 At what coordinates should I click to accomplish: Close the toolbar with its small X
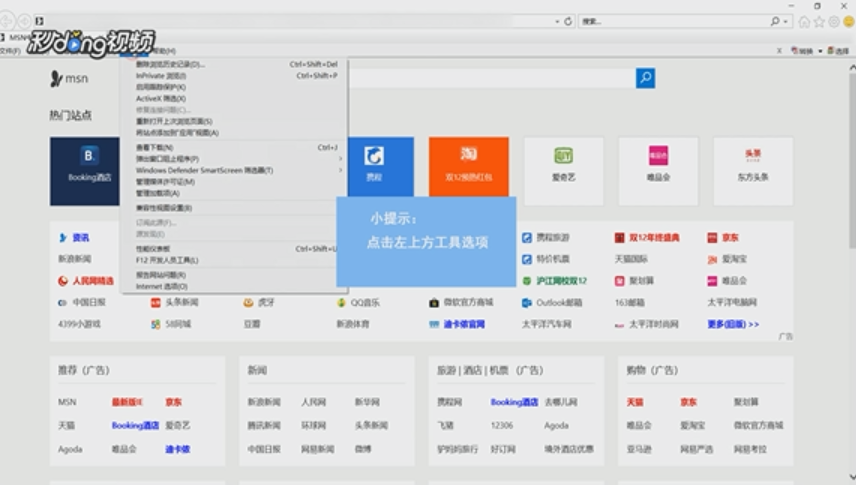tap(779, 51)
